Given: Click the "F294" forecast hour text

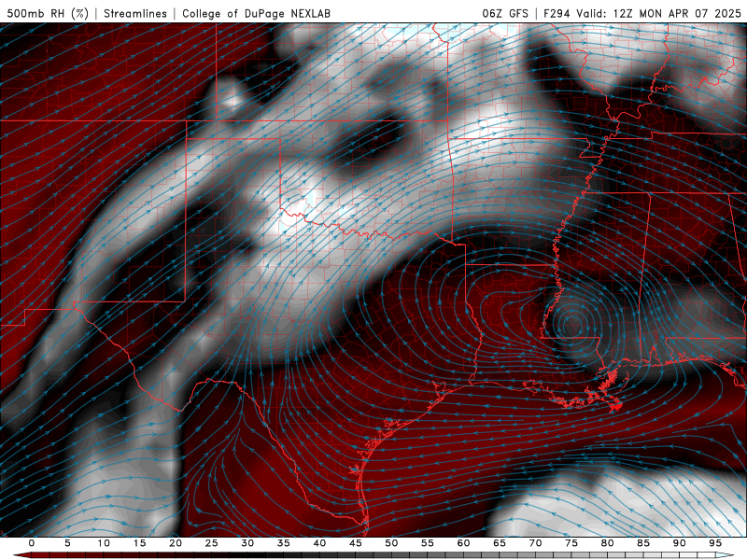Looking at the screenshot, I should point(557,13).
